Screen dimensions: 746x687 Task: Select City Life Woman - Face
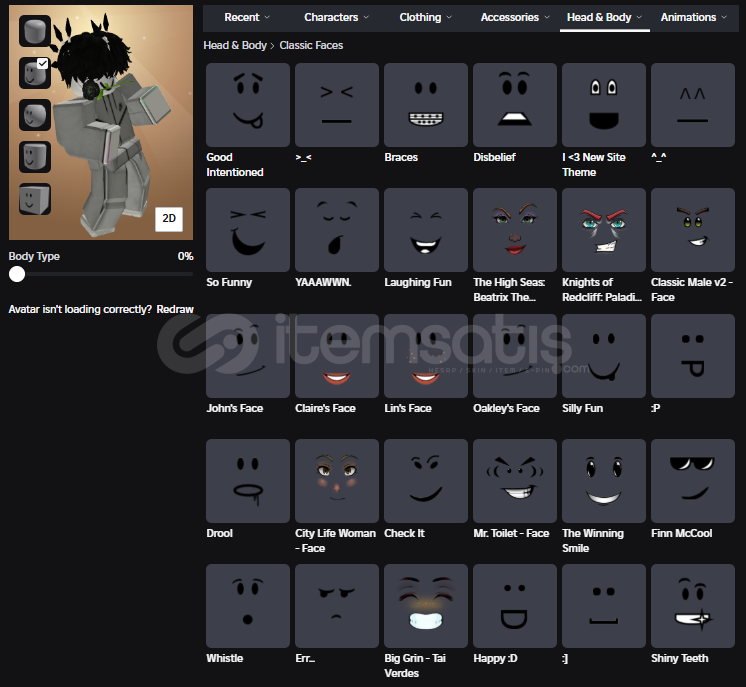coord(337,481)
